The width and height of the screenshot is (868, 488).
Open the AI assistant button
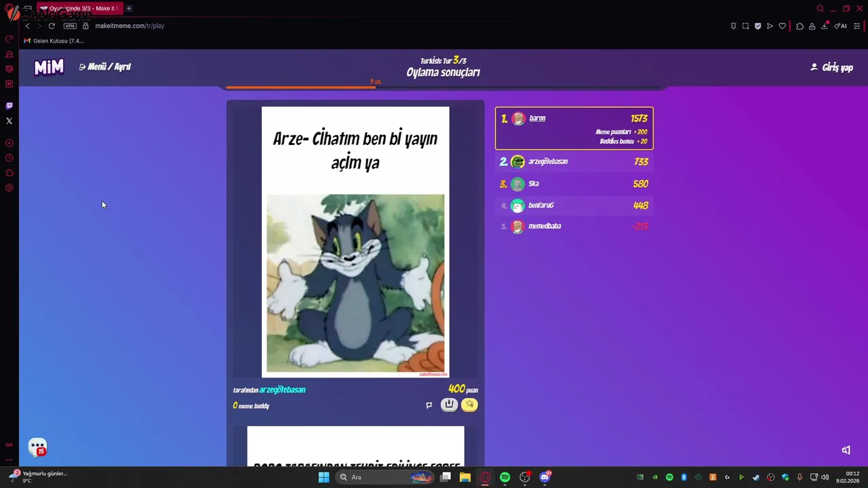(840, 26)
